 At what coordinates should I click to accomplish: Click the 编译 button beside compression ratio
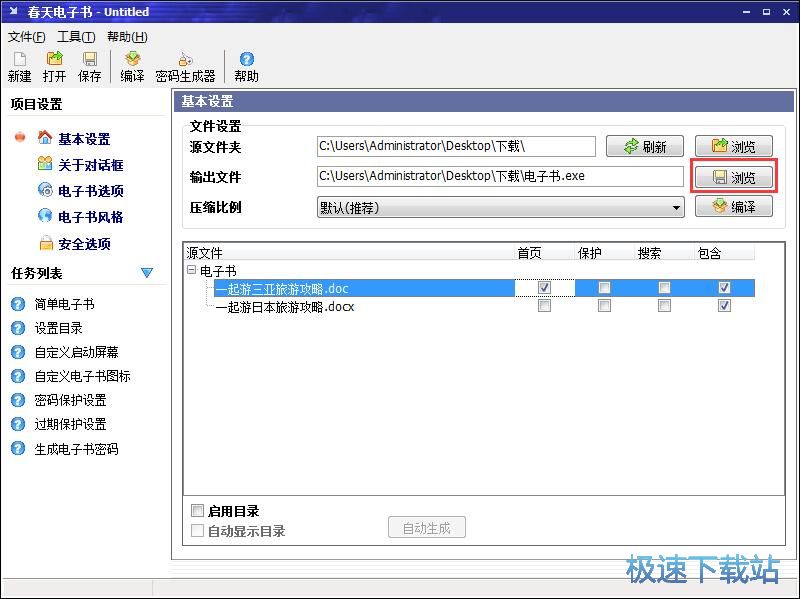tap(734, 207)
